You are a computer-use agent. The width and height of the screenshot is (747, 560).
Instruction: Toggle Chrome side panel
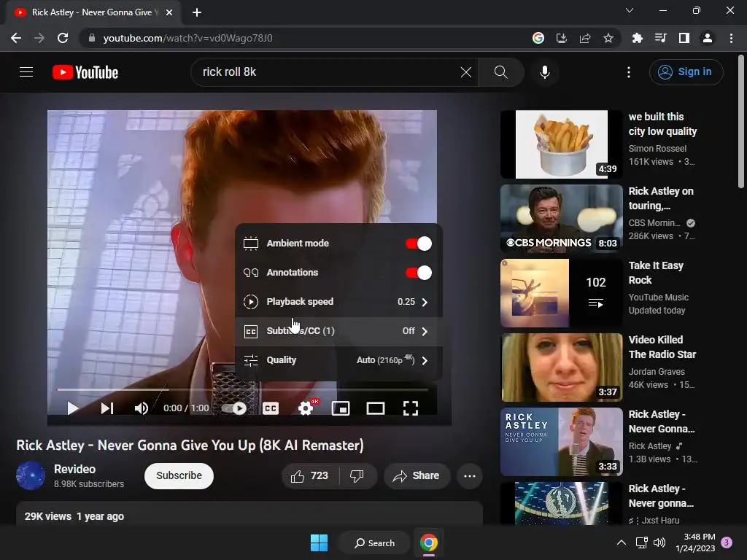pos(684,38)
